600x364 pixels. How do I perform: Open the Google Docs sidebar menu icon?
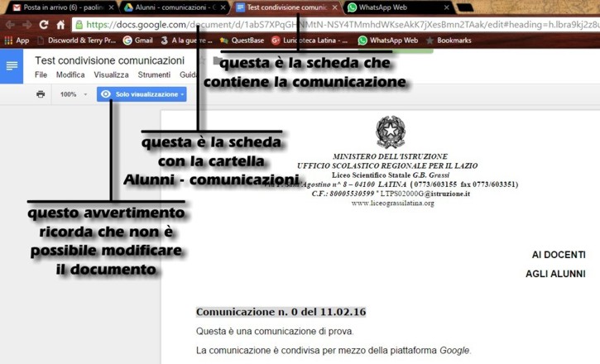pyautogui.click(x=12, y=66)
